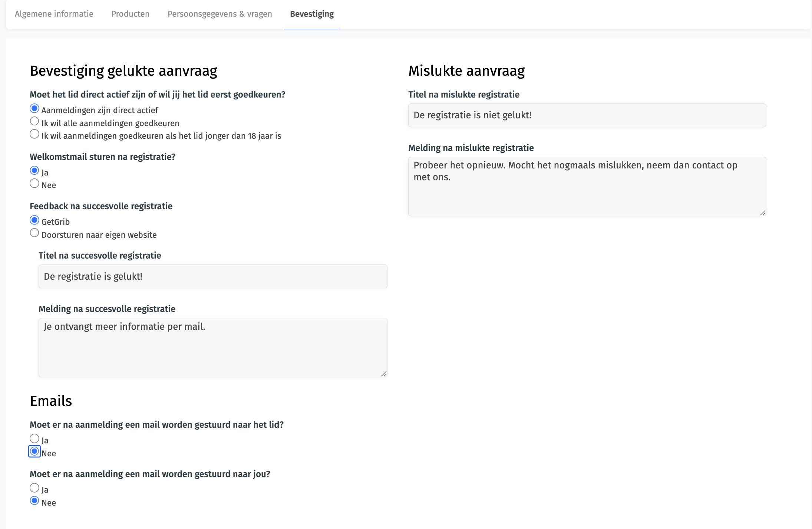Click the 'Melding na mislukte registratie' textarea

pyautogui.click(x=587, y=186)
